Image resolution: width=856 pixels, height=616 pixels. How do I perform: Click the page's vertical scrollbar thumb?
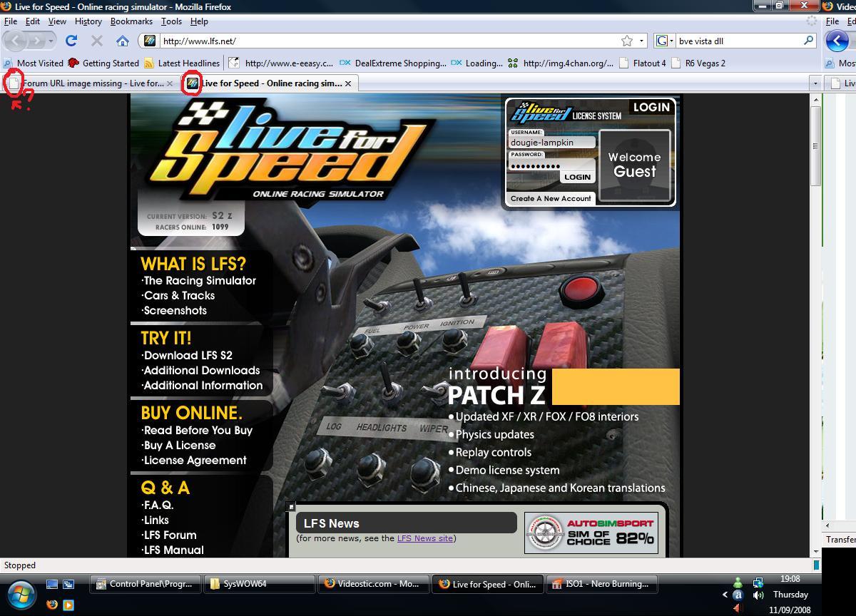(815, 146)
